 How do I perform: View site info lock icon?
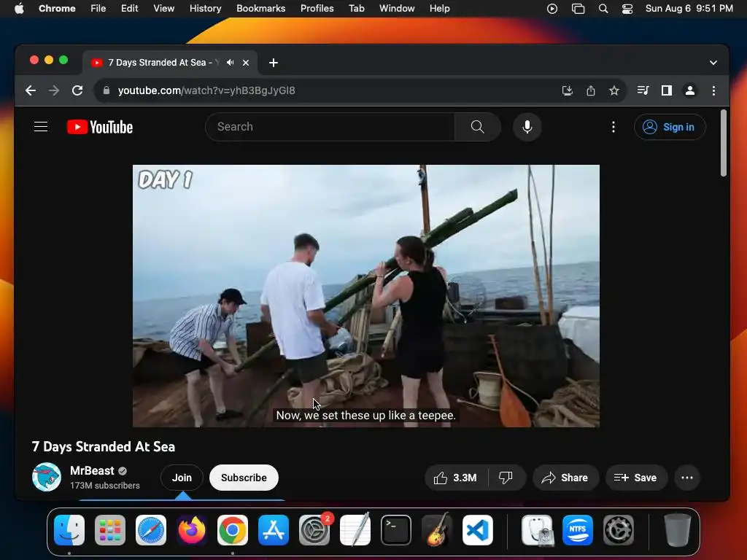pos(107,90)
